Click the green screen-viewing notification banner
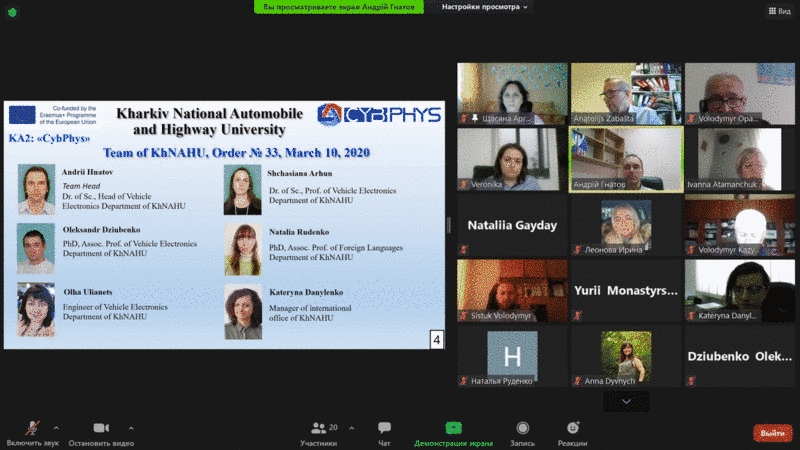This screenshot has height=450, width=800. point(340,7)
